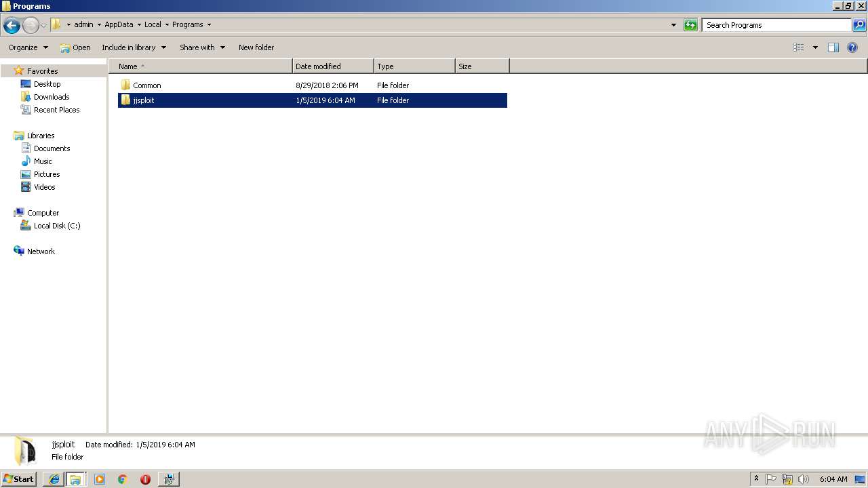This screenshot has width=868, height=488.
Task: Sort by Type column header
Action: [x=414, y=66]
